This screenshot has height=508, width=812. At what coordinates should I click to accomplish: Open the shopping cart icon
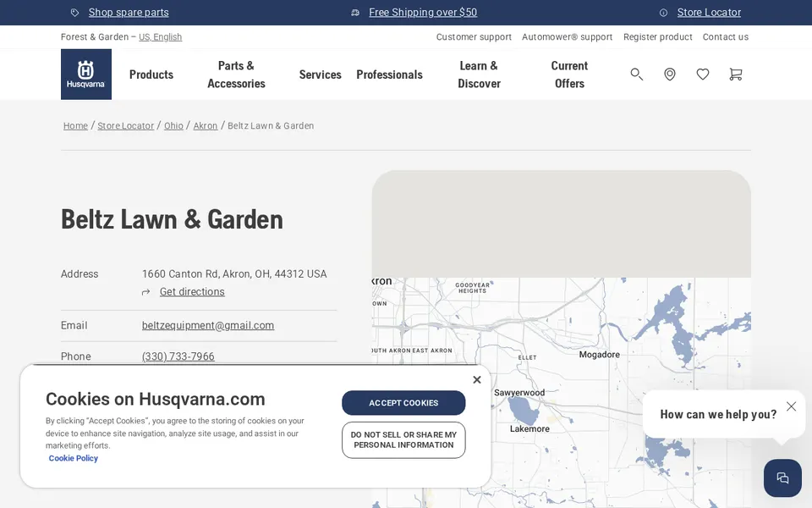(x=735, y=75)
